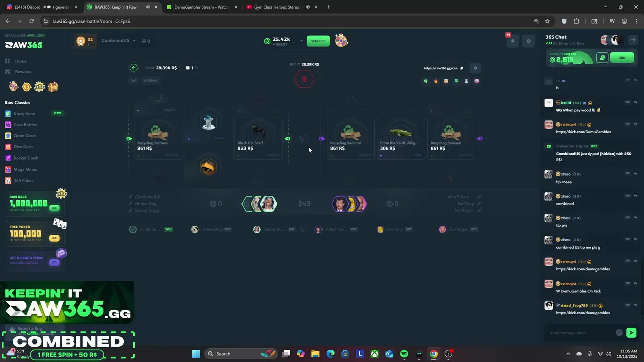This screenshot has height=362, width=644.
Task: Expand the CombinedUS account dropdown
Action: [134, 41]
